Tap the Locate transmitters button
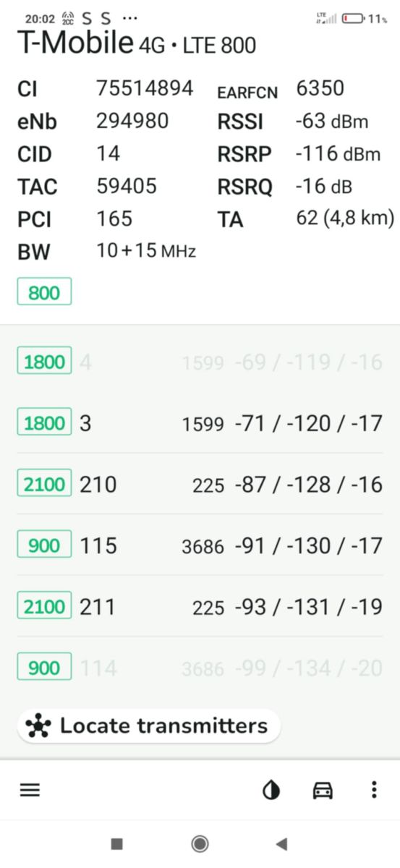Screen dimensions: 400x868 [x=149, y=726]
